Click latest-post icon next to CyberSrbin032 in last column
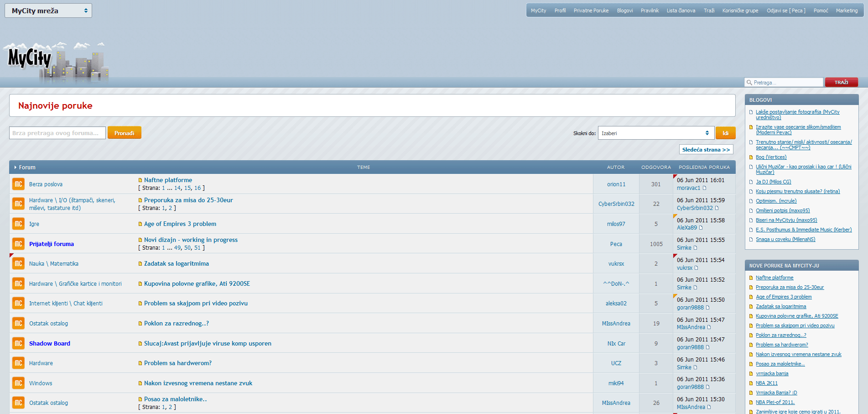Screen dimensions: 868x414 click(717, 208)
